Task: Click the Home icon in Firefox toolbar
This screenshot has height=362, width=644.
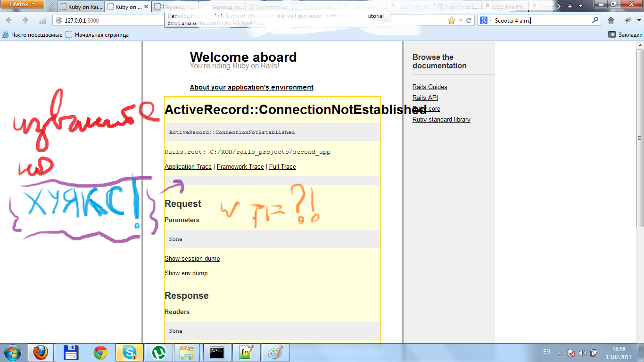Action: click(611, 20)
